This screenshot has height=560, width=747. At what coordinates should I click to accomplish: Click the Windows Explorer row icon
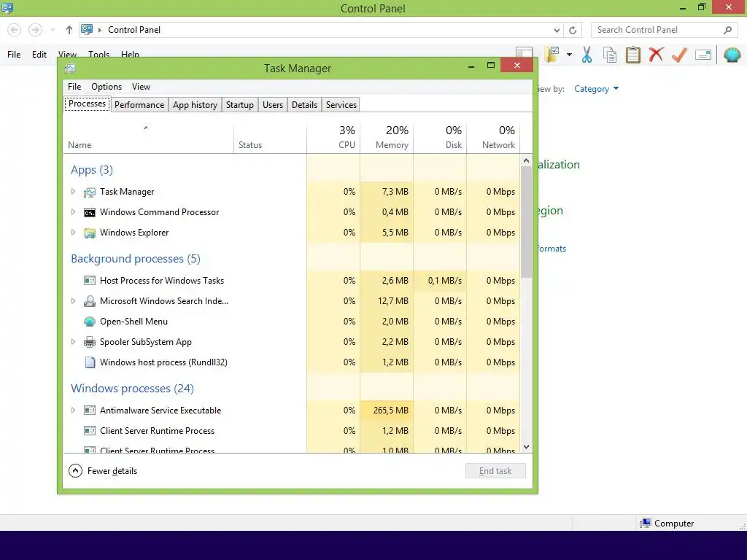click(90, 233)
